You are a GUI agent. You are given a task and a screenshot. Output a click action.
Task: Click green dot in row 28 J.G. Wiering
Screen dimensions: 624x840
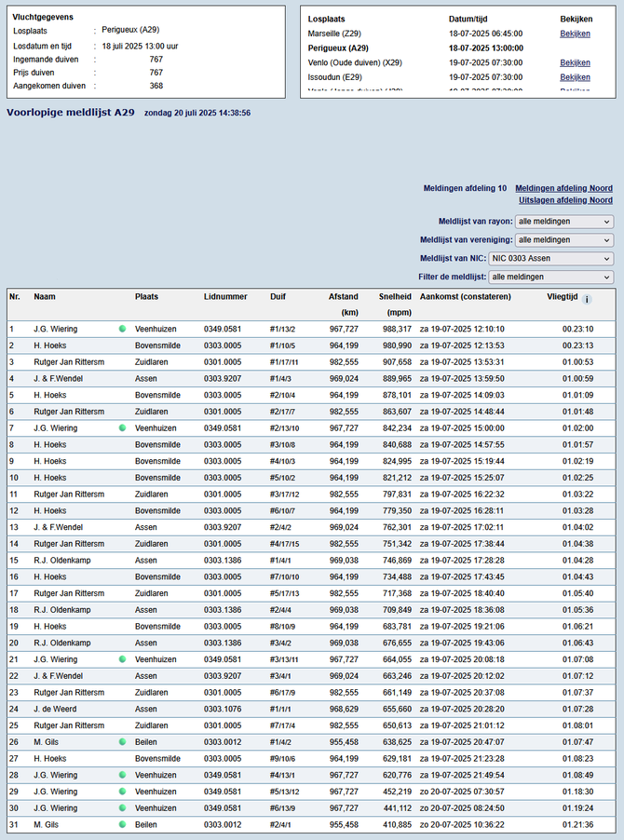pos(122,775)
